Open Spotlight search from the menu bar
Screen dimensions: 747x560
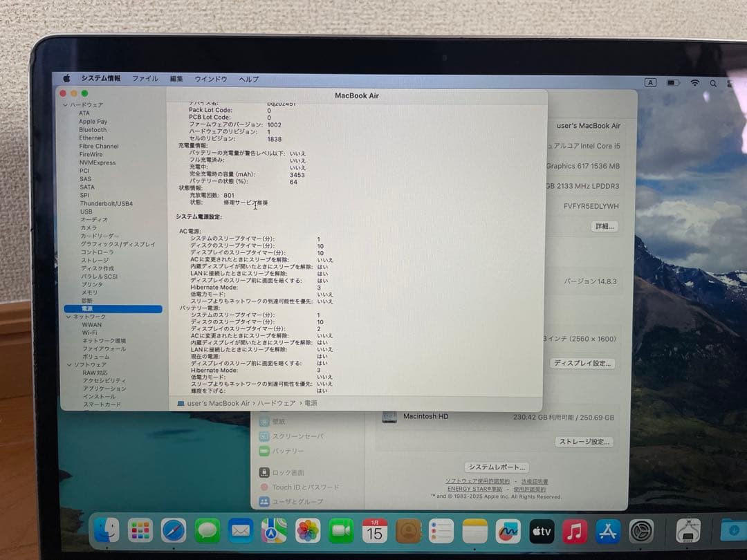click(x=712, y=83)
